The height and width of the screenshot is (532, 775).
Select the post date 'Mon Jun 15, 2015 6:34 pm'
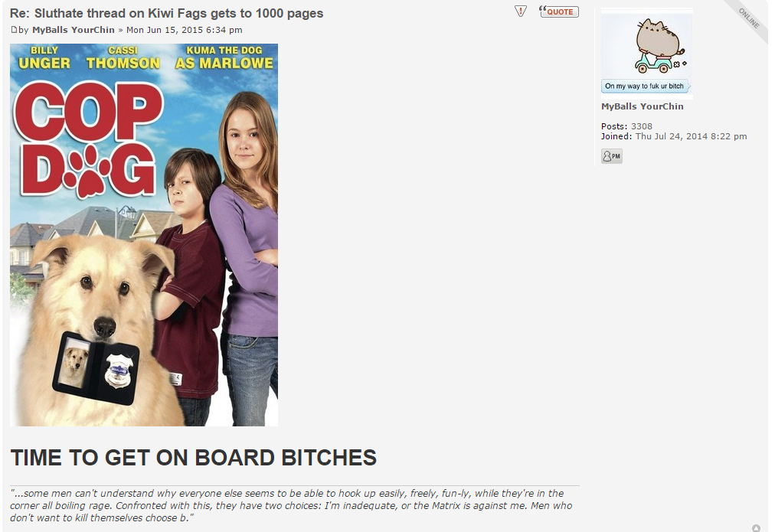coord(185,30)
